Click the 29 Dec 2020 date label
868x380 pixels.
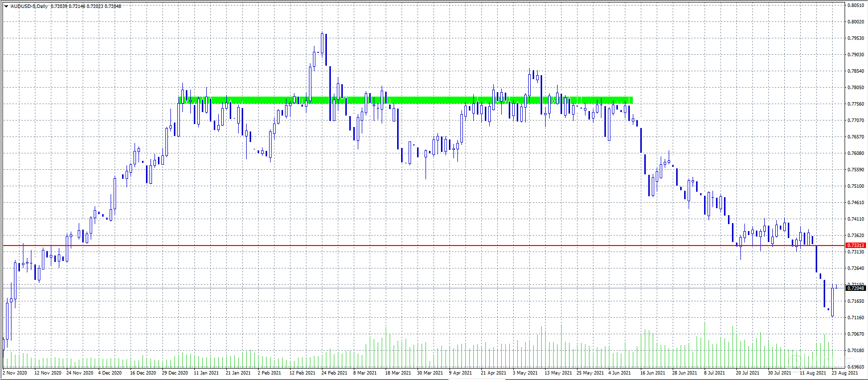coord(175,373)
